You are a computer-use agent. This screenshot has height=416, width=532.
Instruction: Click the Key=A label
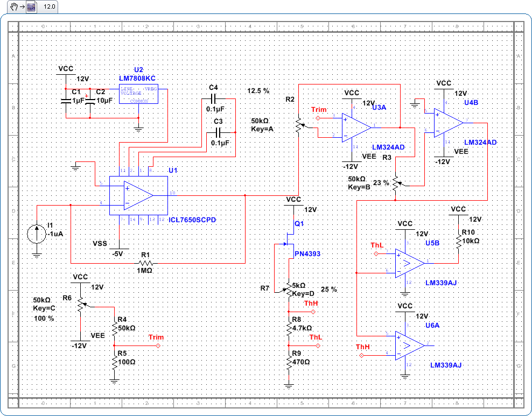[x=262, y=129]
